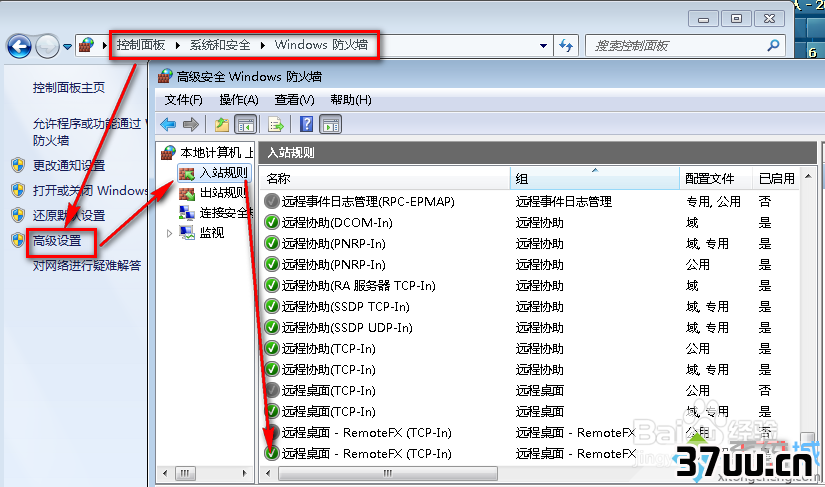Image resolution: width=825 pixels, height=487 pixels.
Task: Open 允许程序或功能通过防火墙 link
Action: pyautogui.click(x=89, y=132)
